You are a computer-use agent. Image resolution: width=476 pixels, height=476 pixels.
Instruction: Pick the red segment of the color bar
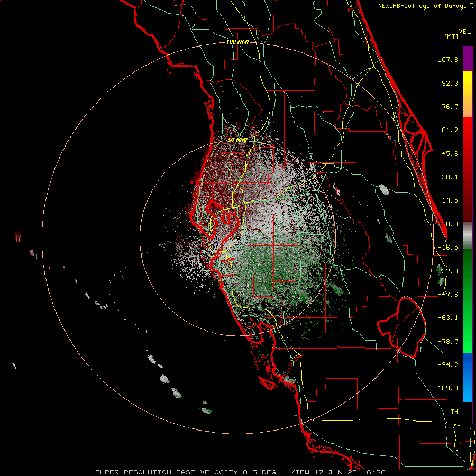coord(467,169)
